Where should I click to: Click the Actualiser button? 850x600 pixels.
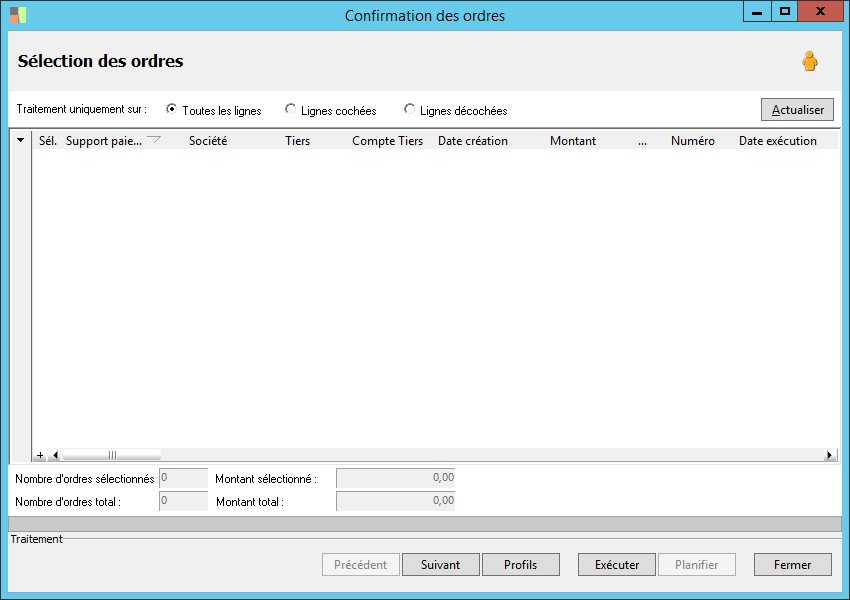[797, 109]
